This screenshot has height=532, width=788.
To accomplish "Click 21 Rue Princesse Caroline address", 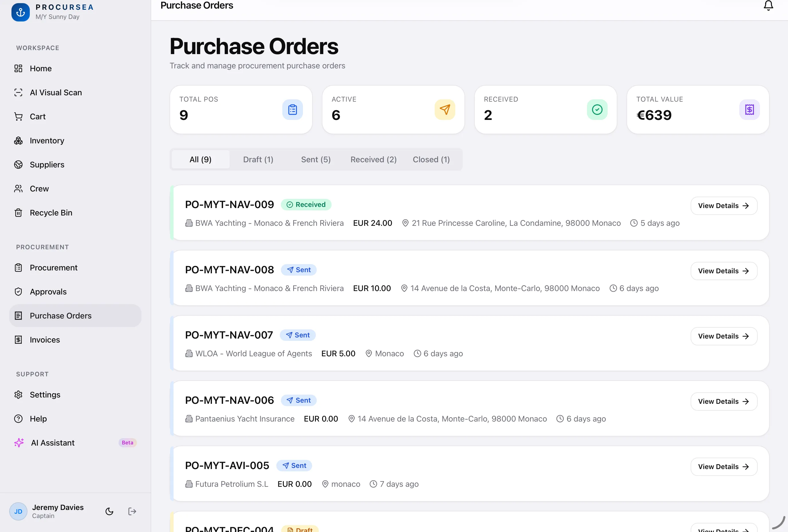I will pos(516,223).
